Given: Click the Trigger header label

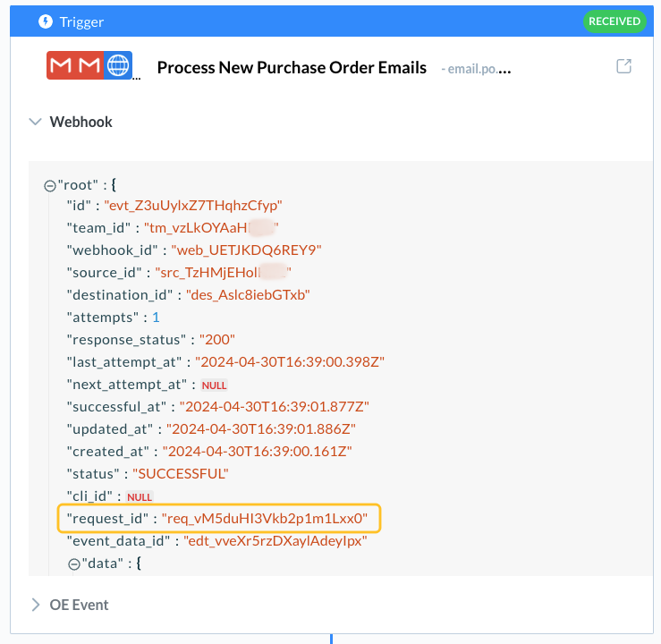Looking at the screenshot, I should pyautogui.click(x=81, y=21).
